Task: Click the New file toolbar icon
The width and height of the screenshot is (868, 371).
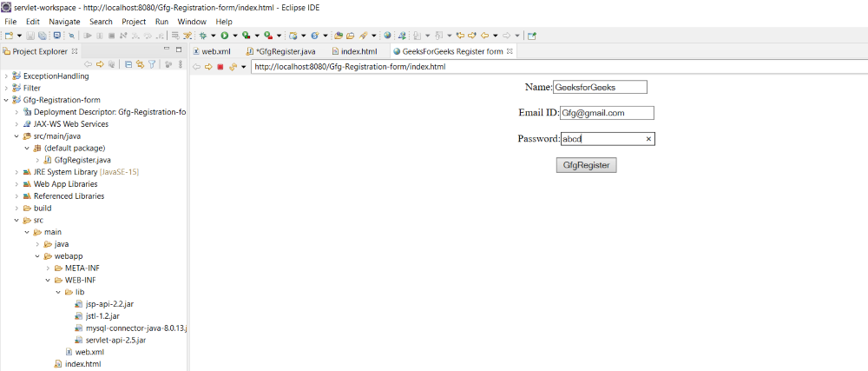Action: (9, 36)
